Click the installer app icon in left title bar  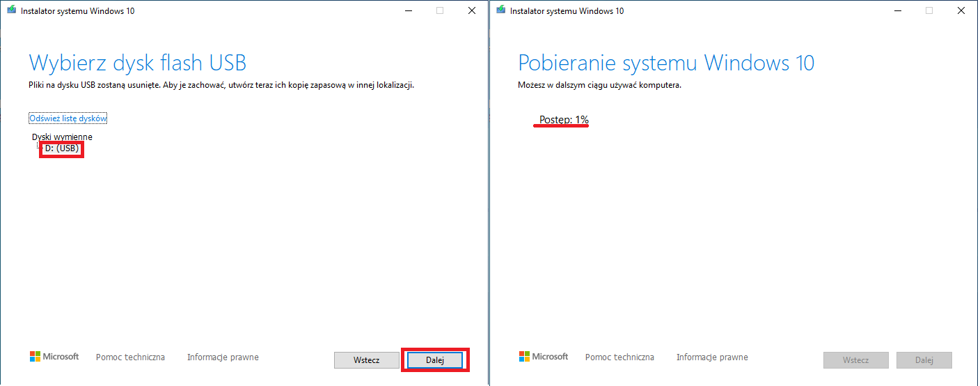[x=12, y=10]
